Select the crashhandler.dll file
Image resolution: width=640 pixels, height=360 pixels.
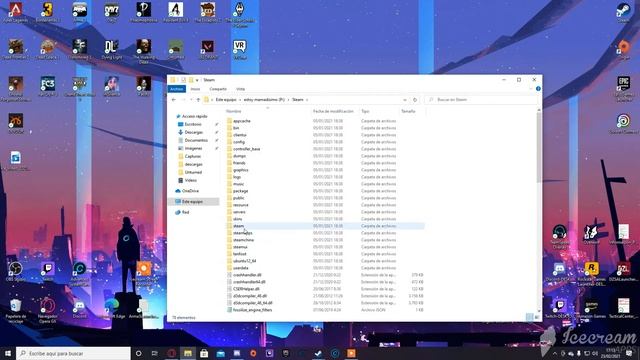click(247, 275)
